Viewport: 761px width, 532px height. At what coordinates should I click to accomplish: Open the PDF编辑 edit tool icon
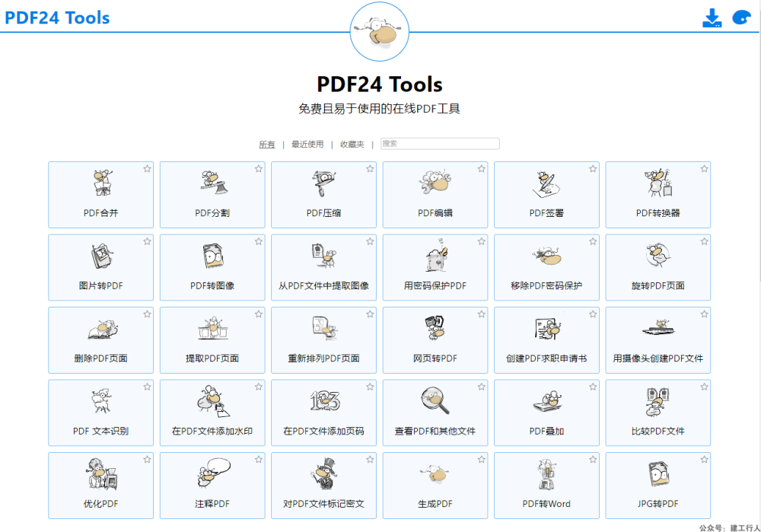(435, 182)
